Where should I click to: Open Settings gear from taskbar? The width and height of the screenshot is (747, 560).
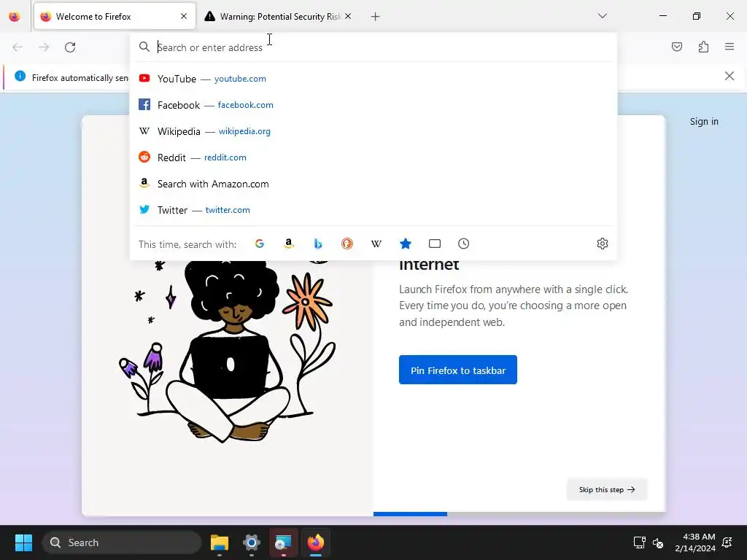click(252, 542)
